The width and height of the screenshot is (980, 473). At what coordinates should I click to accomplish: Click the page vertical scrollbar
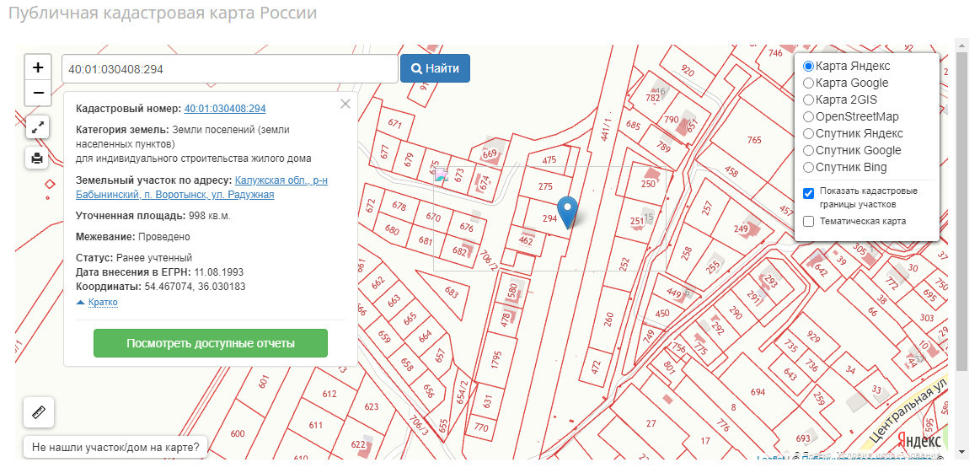[x=961, y=212]
